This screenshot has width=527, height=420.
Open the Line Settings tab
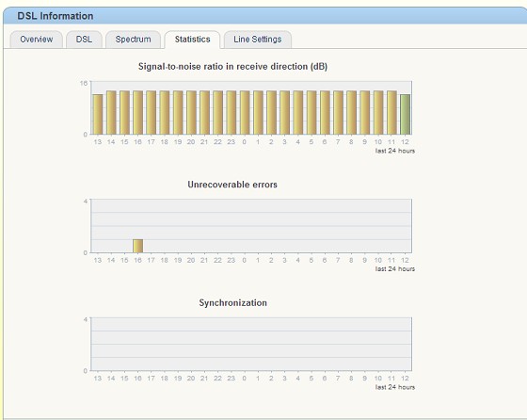click(x=258, y=40)
